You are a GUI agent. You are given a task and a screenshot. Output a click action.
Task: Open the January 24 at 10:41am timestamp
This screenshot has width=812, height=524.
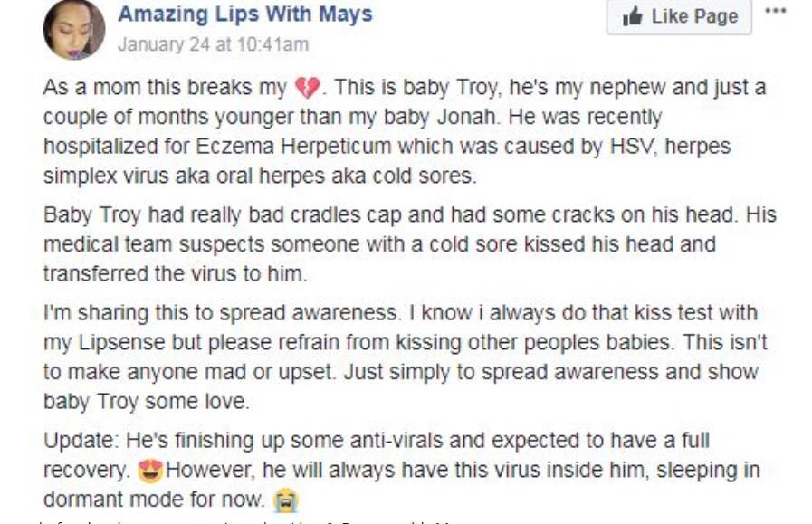pos(214,44)
